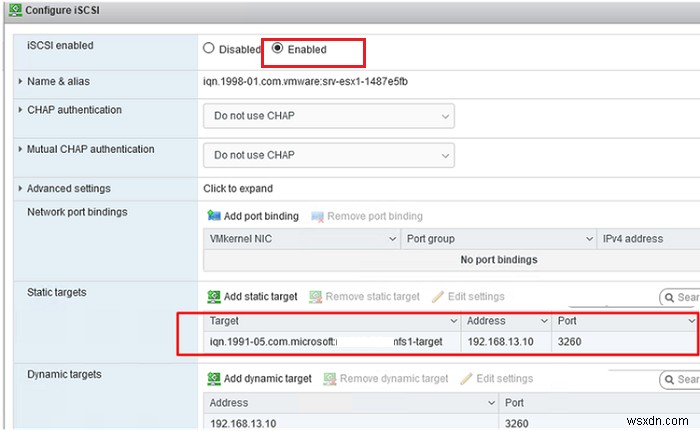700x431 pixels.
Task: Click the Edit settings pencil icon for dynamic targets
Action: [467, 379]
